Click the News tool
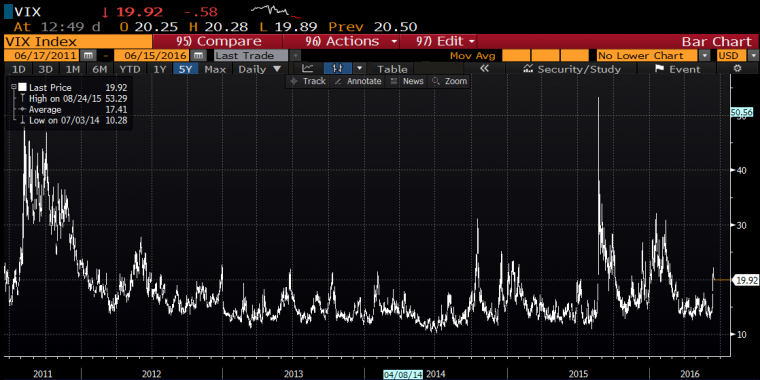Image resolution: width=760 pixels, height=380 pixels. [x=407, y=81]
